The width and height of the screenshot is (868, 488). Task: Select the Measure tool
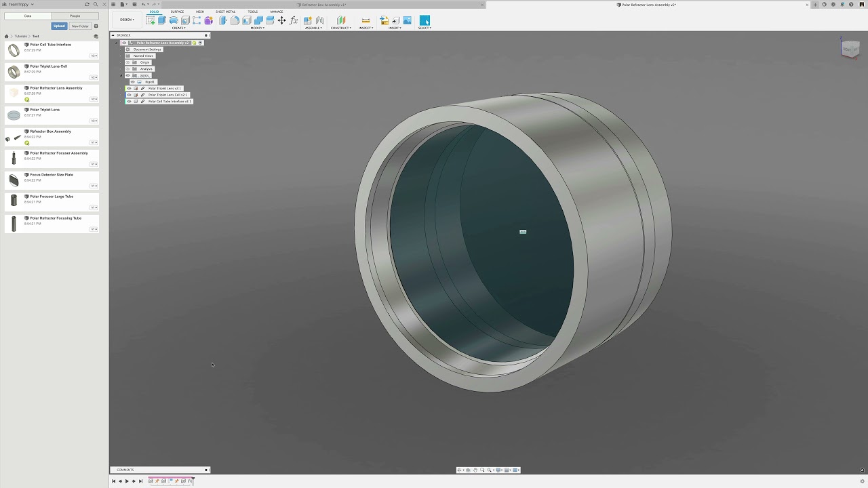(x=366, y=20)
